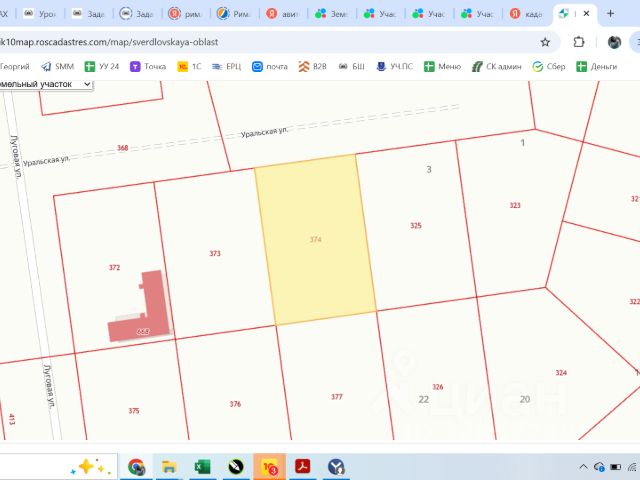
Task: Open the 'В2В' bookmark
Action: point(312,67)
